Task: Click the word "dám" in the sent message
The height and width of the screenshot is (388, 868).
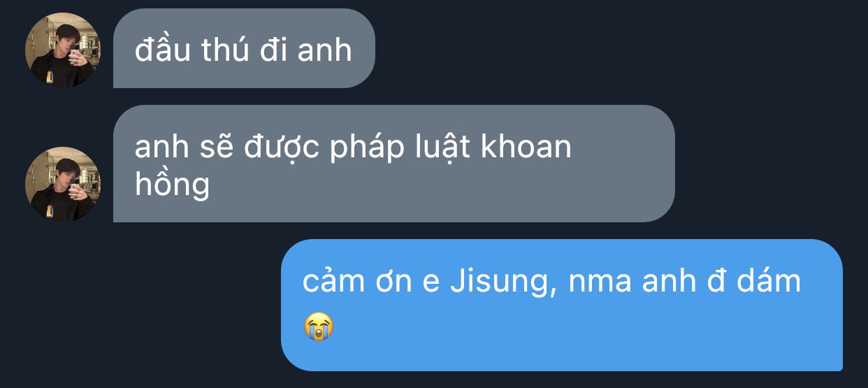Action: [x=769, y=282]
